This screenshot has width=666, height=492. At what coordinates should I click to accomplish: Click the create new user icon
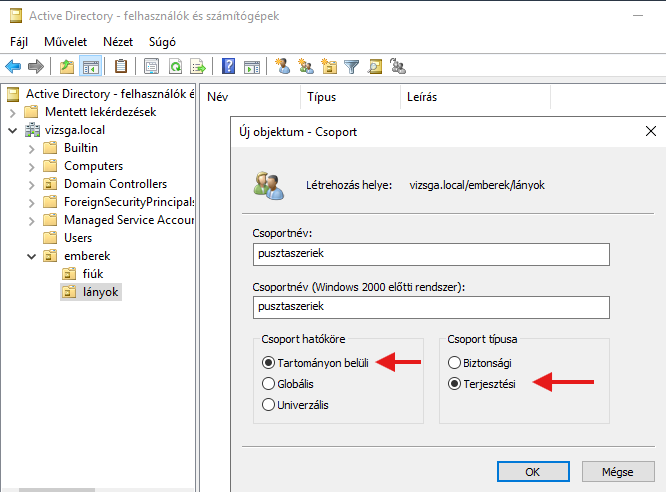[283, 67]
